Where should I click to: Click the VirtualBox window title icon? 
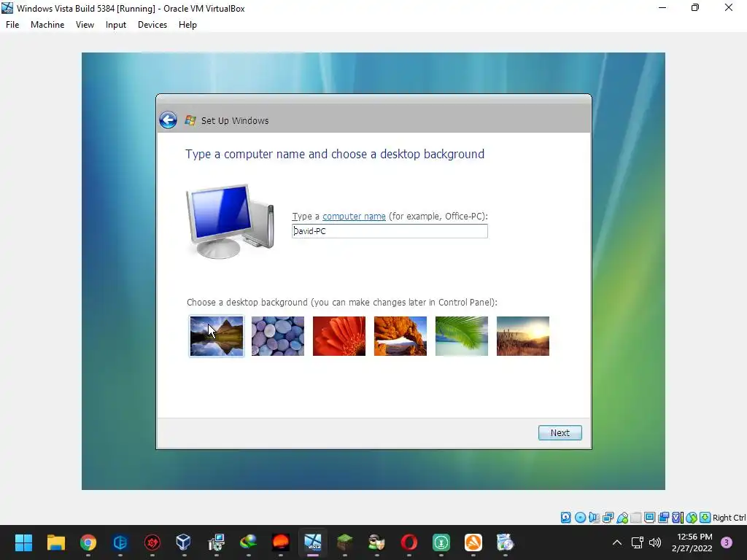pos(7,8)
